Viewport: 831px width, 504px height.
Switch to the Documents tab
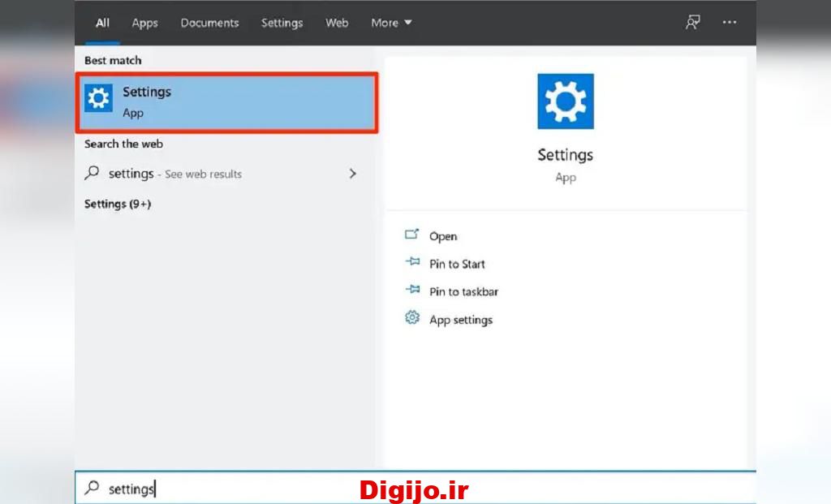[x=210, y=23]
